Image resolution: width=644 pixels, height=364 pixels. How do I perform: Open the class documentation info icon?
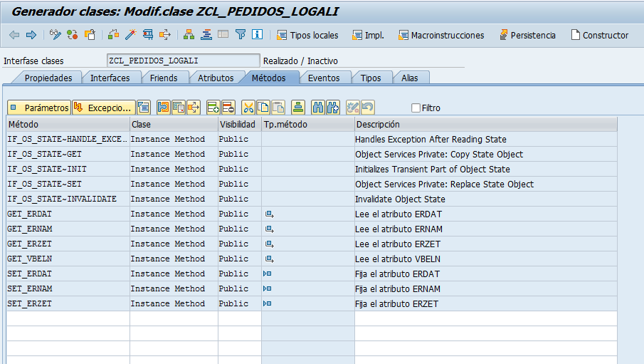coord(258,35)
